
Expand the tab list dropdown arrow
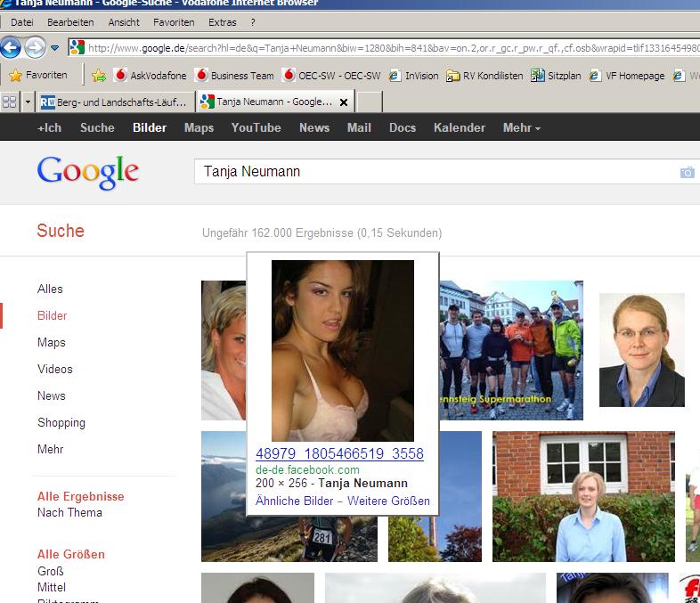pos(28,102)
